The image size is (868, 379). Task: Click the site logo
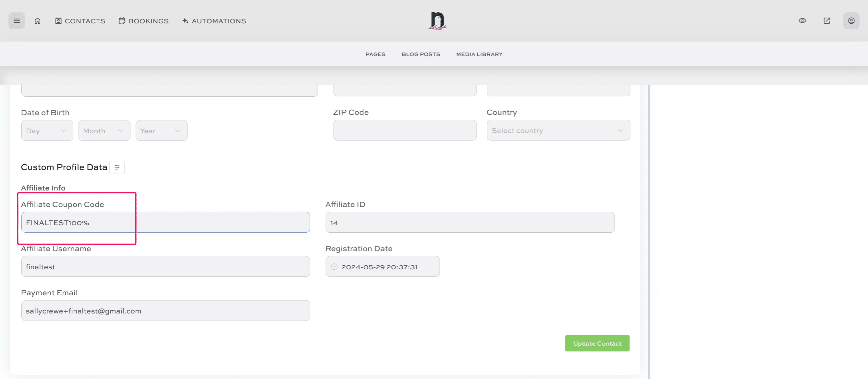coord(437,21)
